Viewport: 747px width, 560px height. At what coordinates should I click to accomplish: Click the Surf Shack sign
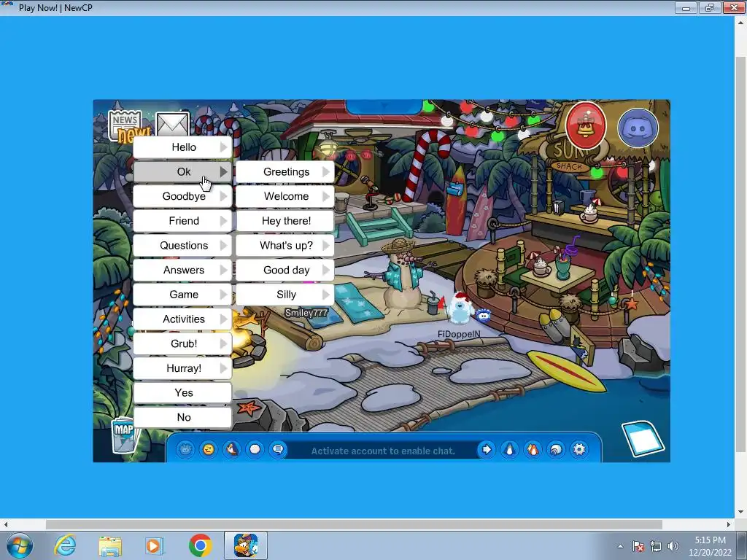[x=569, y=155]
